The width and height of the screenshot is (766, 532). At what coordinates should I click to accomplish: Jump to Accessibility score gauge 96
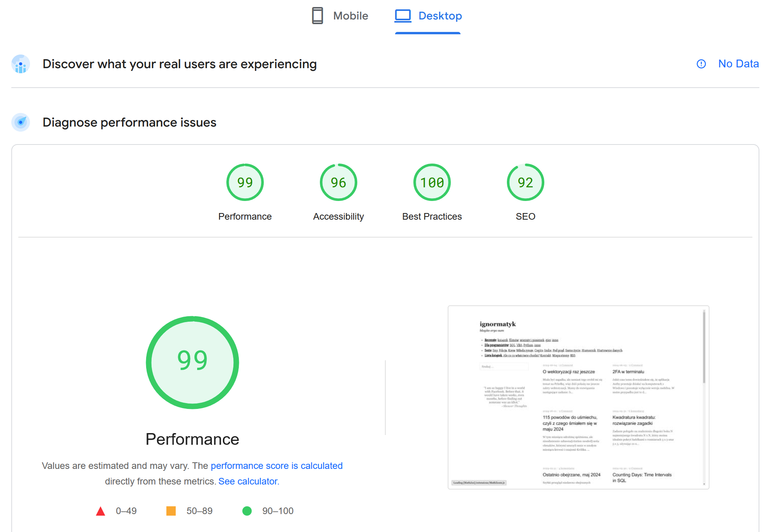point(338,182)
